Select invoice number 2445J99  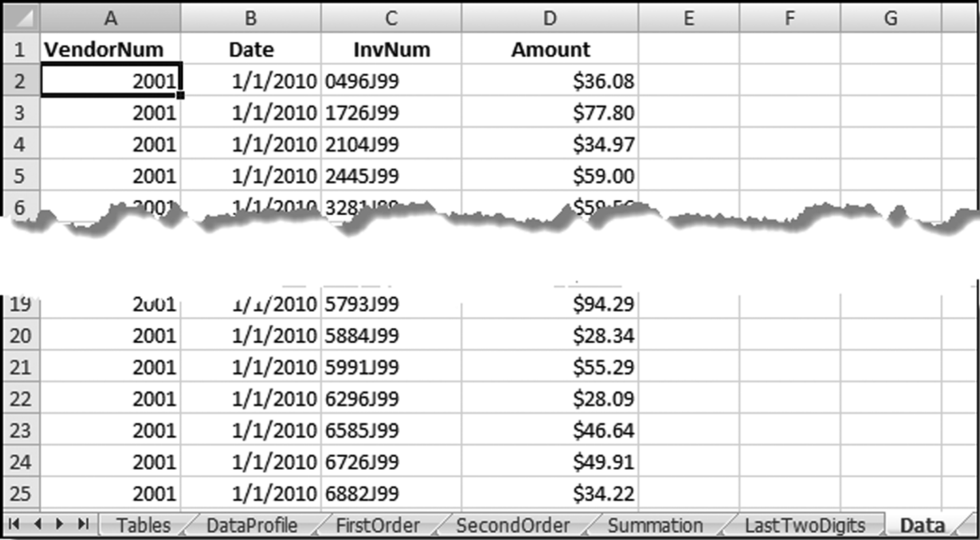tap(391, 176)
